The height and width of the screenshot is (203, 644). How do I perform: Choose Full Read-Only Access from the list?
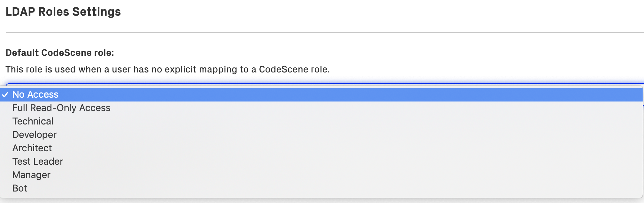point(61,108)
